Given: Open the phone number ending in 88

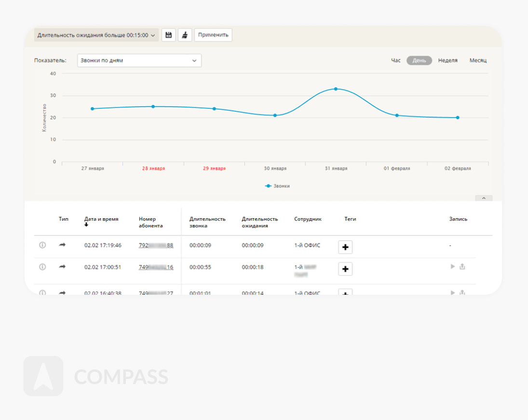Looking at the screenshot, I should tap(156, 246).
